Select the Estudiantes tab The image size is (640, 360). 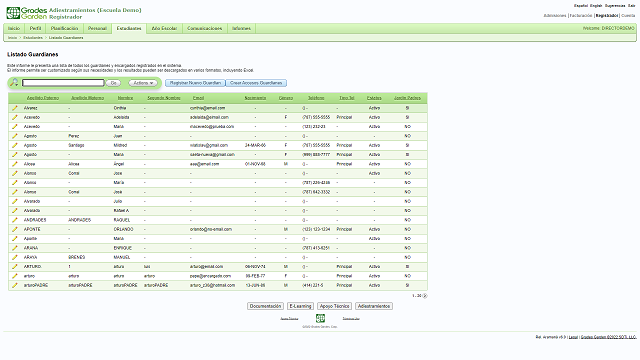coord(129,28)
